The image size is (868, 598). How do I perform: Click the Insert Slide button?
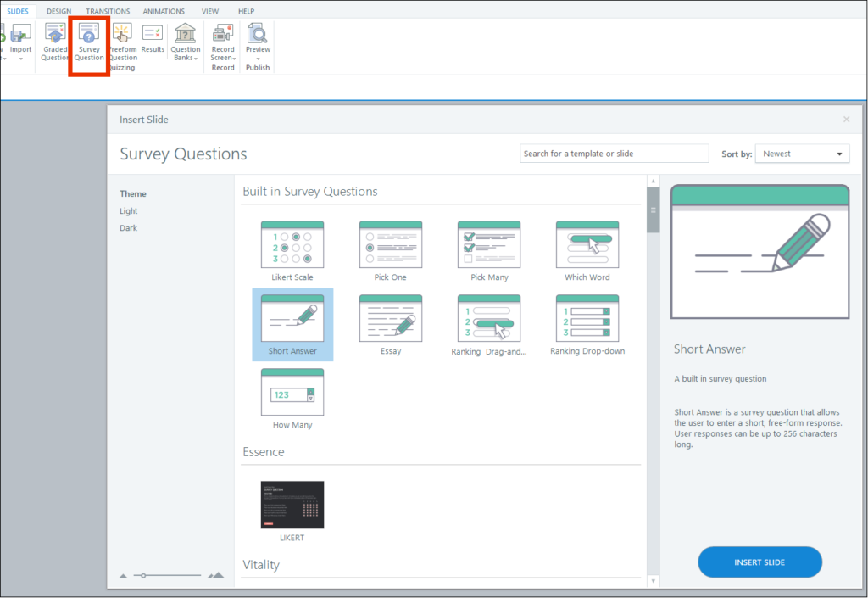coord(759,562)
